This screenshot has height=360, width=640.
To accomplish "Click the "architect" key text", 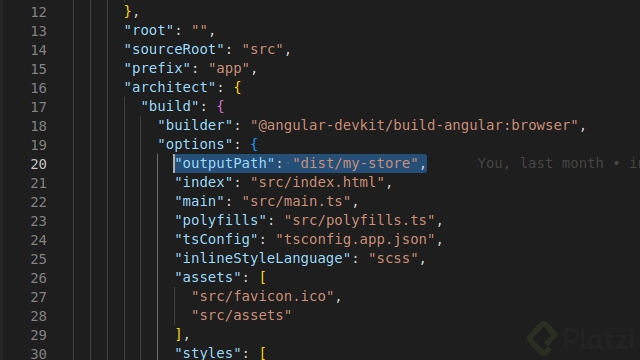I will point(170,87).
